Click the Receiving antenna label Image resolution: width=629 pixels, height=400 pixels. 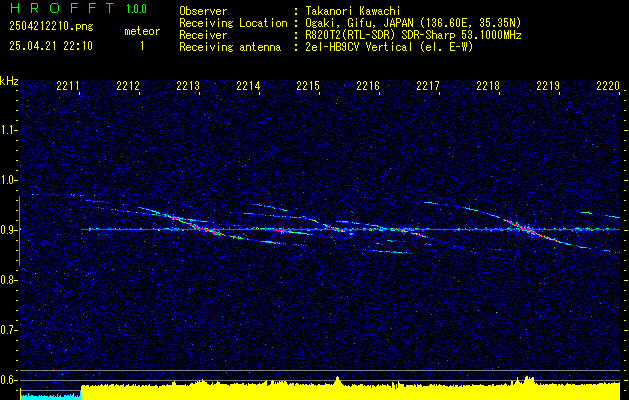[x=230, y=47]
